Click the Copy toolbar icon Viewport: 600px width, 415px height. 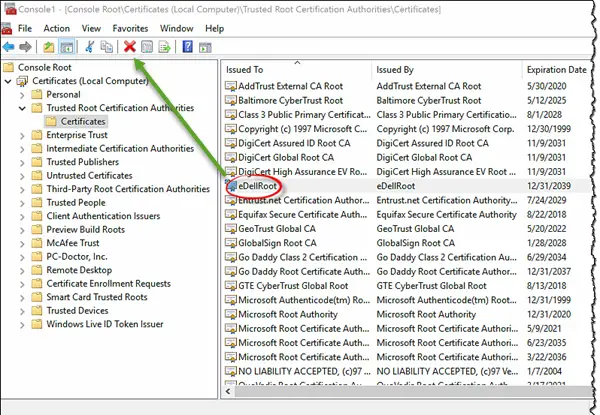tap(106, 47)
